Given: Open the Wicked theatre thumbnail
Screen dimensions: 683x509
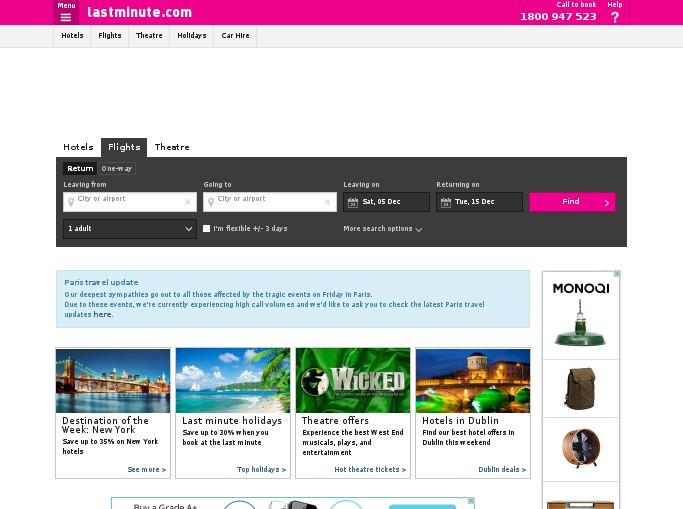Looking at the screenshot, I should [x=353, y=381].
